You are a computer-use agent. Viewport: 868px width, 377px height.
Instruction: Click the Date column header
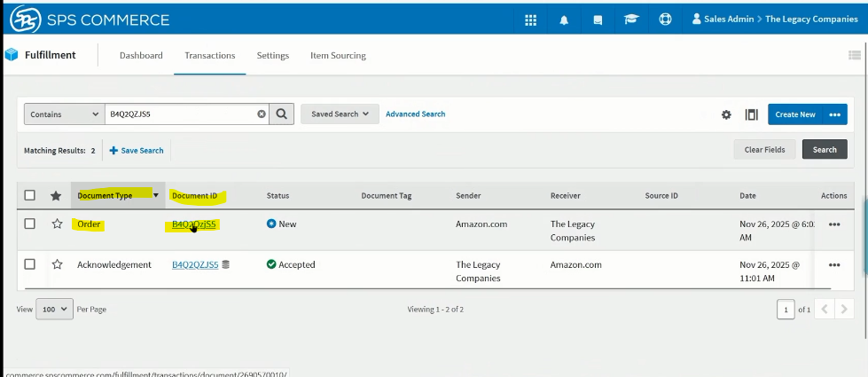coord(747,195)
